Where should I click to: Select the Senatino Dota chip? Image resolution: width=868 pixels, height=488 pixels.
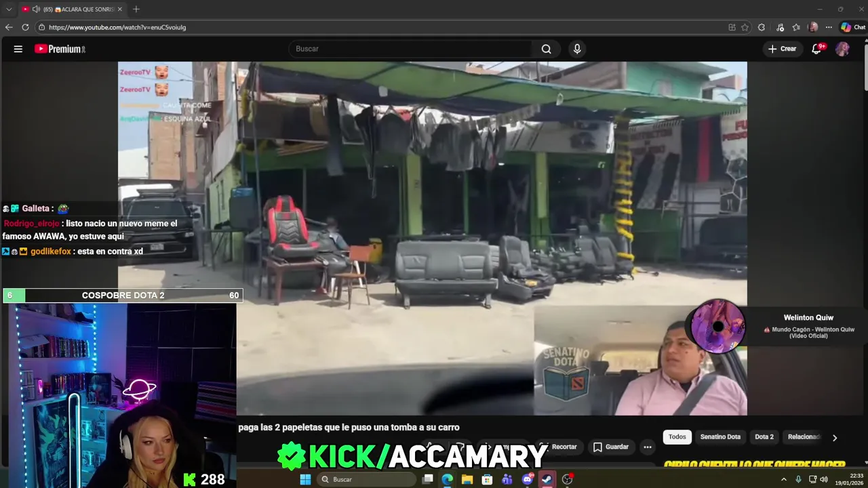click(x=720, y=437)
